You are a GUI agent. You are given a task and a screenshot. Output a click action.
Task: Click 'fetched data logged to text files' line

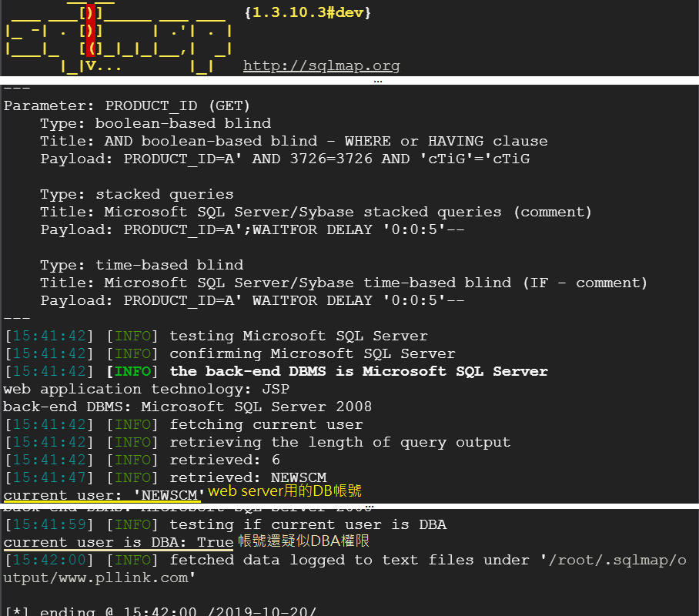pyautogui.click(x=346, y=561)
